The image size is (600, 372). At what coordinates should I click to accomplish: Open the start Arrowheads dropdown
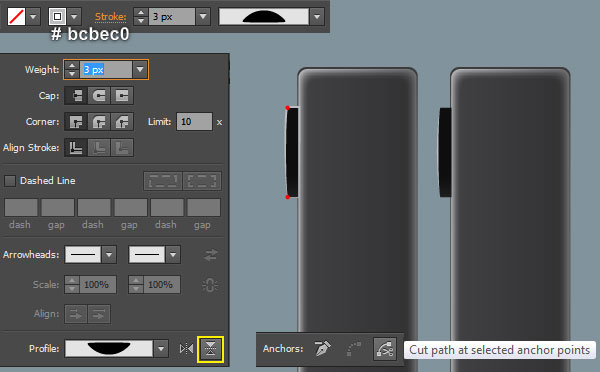click(x=109, y=255)
